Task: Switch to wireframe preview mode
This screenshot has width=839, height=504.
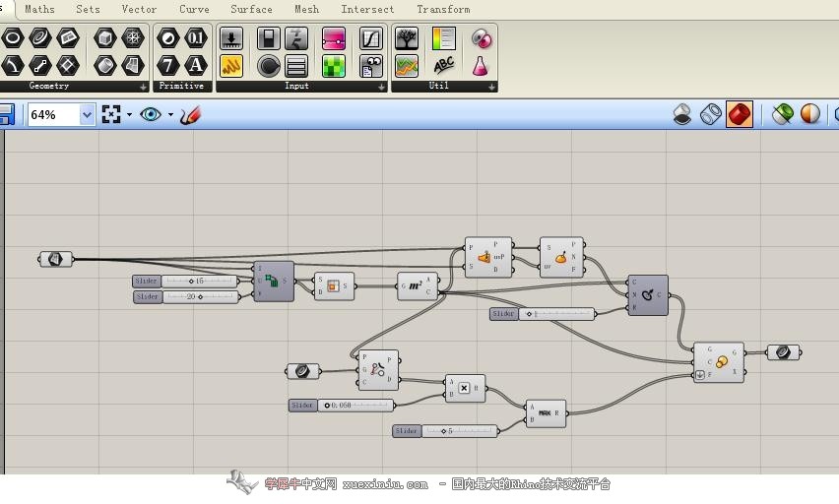Action: click(x=711, y=114)
